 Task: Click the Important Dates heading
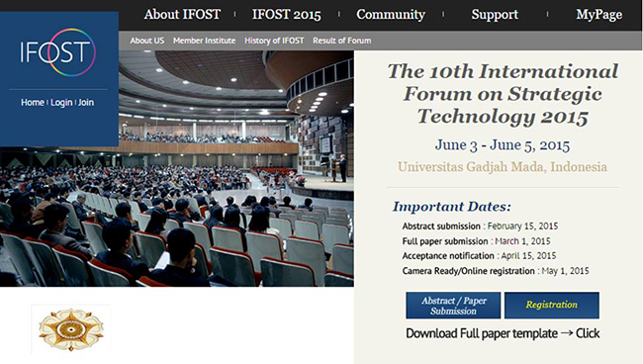[x=452, y=206]
